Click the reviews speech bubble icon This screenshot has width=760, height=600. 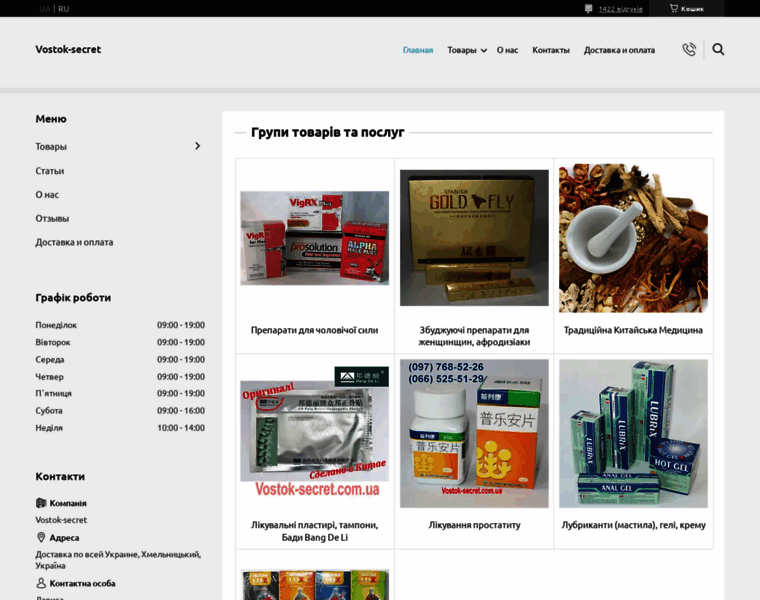tap(588, 9)
